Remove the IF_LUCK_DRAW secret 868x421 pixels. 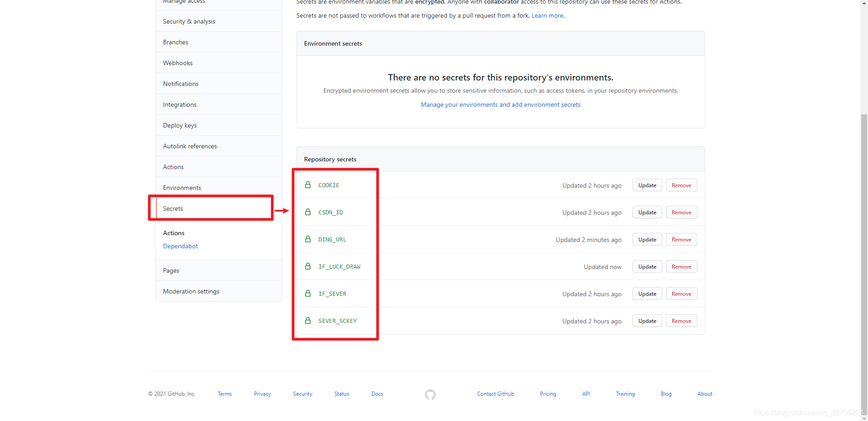point(681,267)
